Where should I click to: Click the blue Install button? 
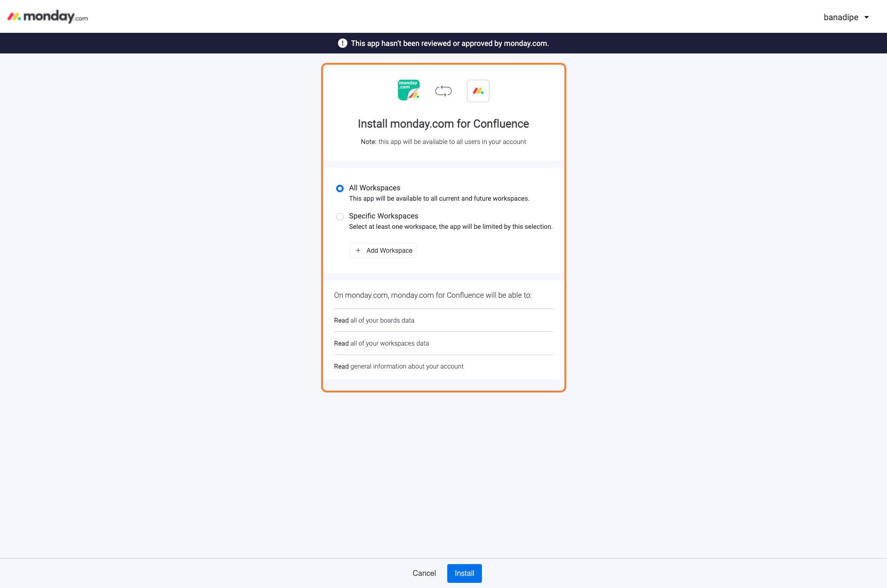tap(465, 573)
